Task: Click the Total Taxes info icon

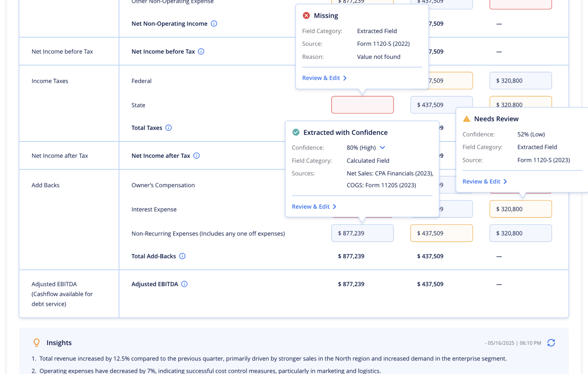Action: [169, 128]
